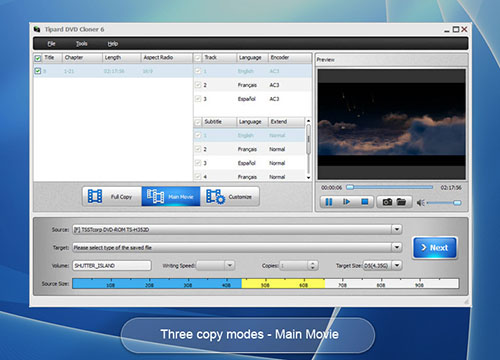Toggle audio track 2 Français checkbox
500x360 pixels.
click(x=198, y=85)
